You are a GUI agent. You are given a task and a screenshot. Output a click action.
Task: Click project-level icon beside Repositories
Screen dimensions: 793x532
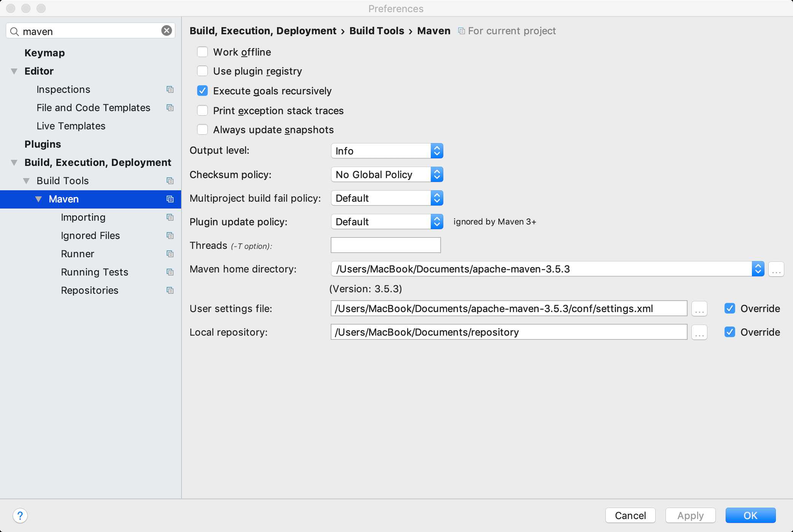[x=170, y=290]
